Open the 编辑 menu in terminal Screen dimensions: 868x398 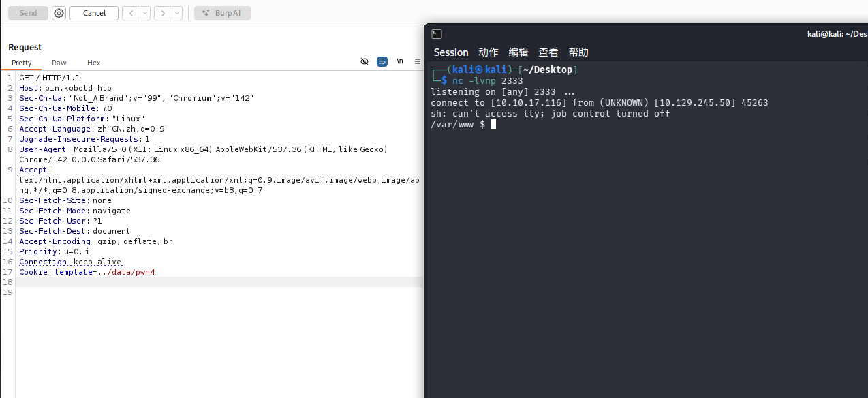[518, 52]
